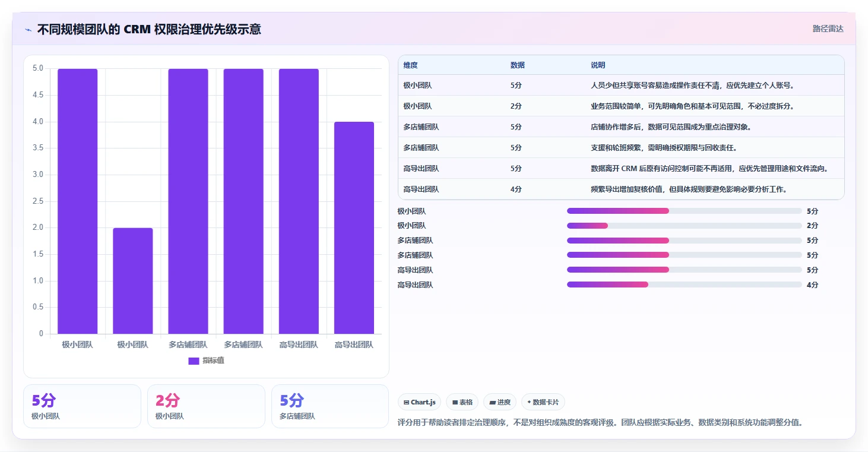Select the row about 数据可见范围成为重点治理对象
This screenshot has height=452, width=868.
click(621, 127)
